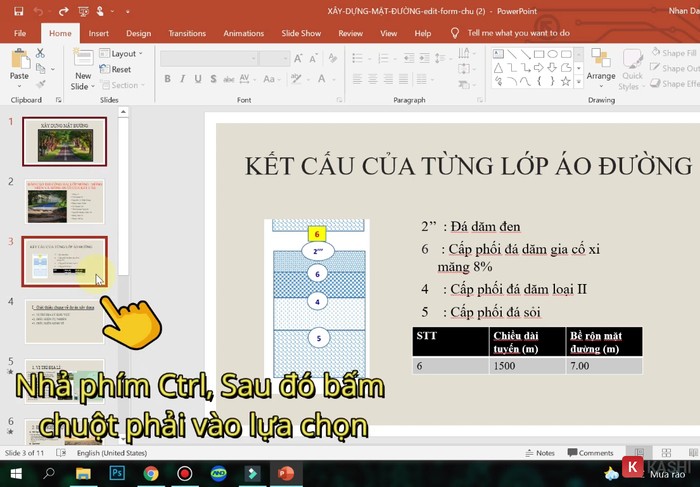Open the Font Color picker
The width and height of the screenshot is (700, 487).
321,79
